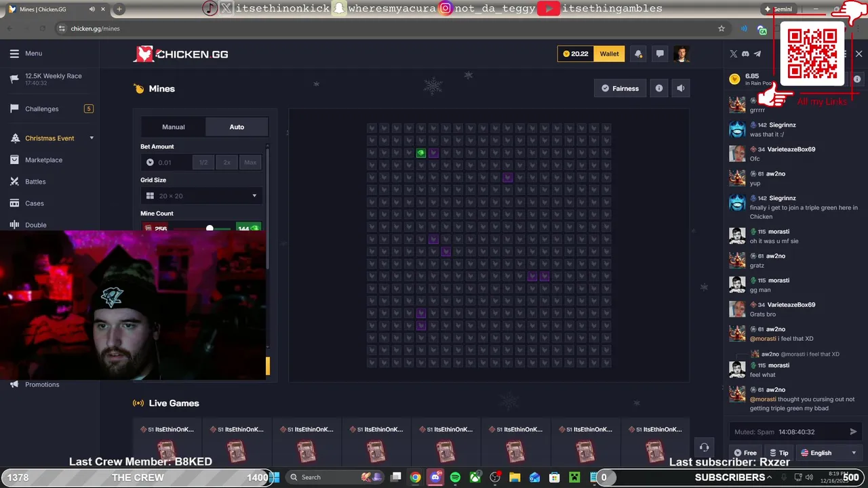Switch to Auto mode tab
Image resolution: width=868 pixels, height=488 pixels.
[x=237, y=127]
